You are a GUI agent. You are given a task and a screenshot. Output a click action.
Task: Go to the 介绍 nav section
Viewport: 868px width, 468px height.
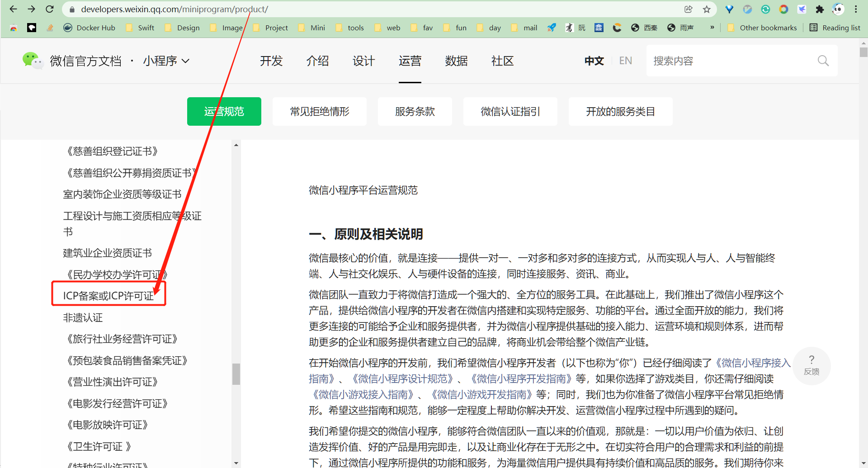[x=317, y=61]
